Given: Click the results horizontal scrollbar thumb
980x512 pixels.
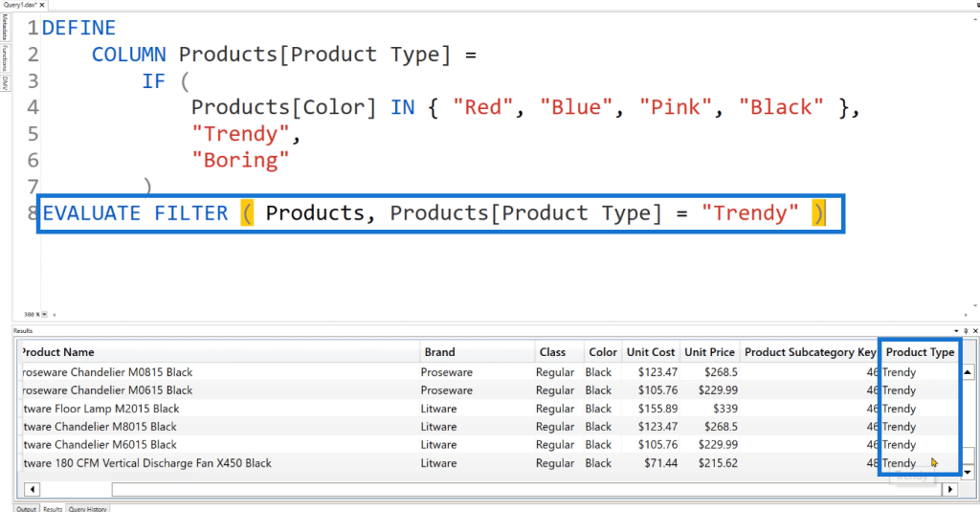Looking at the screenshot, I should click(526, 489).
